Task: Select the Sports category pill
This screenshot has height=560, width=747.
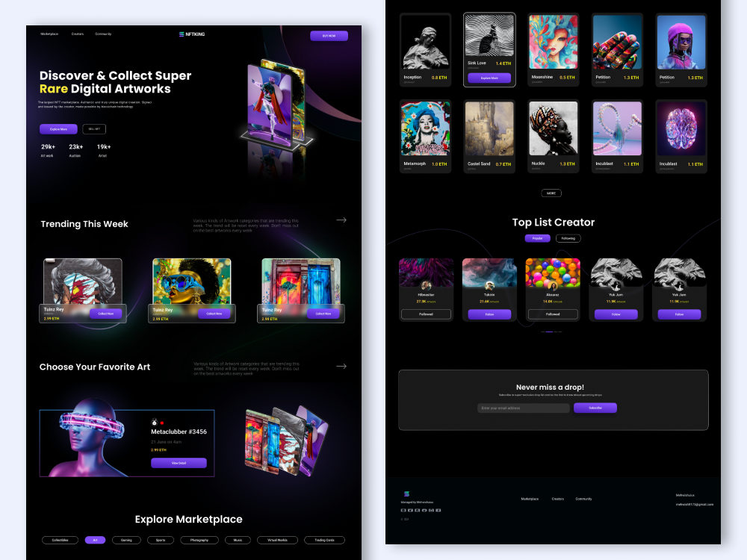Action: pyautogui.click(x=161, y=540)
